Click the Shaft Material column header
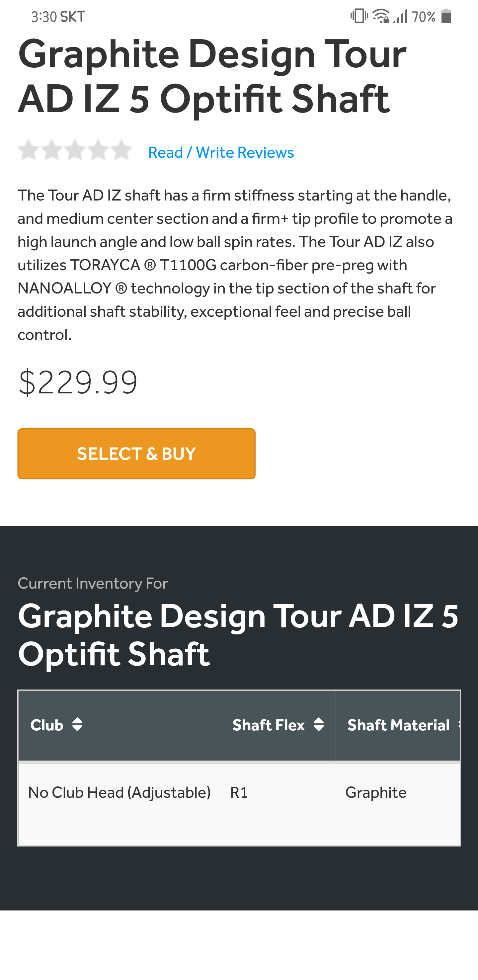The height and width of the screenshot is (980, 478). point(398,725)
